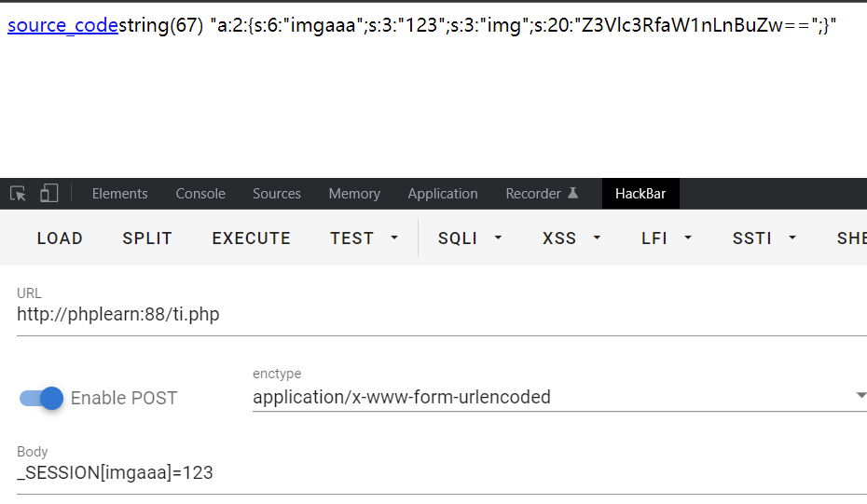
Task: Expand the XSS payload menu
Action: 571,238
